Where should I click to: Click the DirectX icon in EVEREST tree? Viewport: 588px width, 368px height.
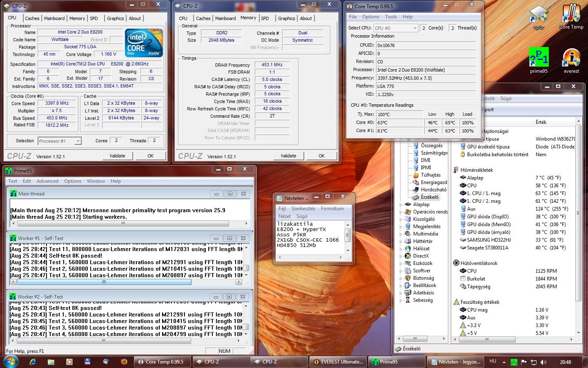pos(408,256)
